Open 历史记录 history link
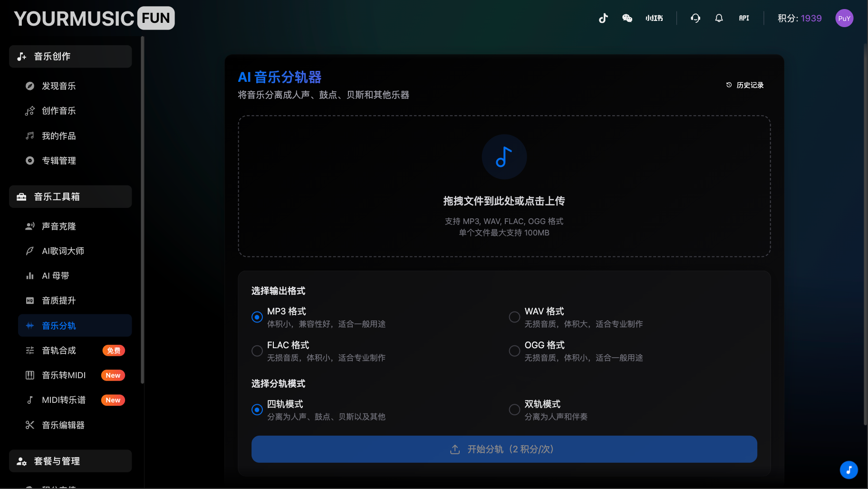The width and height of the screenshot is (868, 489). coord(745,85)
